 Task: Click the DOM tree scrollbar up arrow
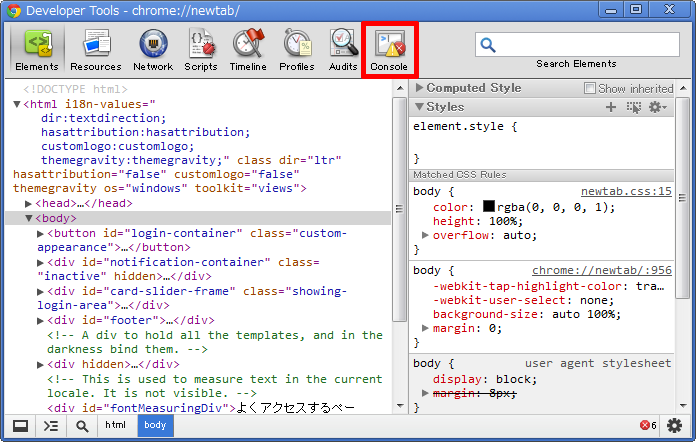400,88
